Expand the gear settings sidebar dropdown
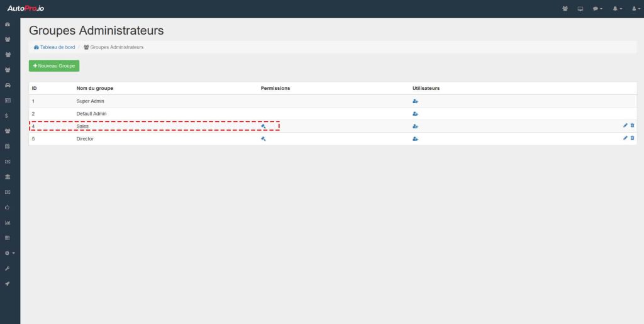 coord(9,253)
